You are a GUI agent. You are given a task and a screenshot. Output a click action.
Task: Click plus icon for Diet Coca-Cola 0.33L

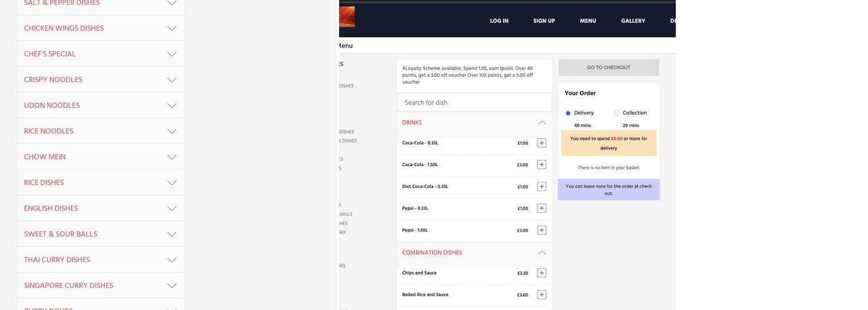541,187
